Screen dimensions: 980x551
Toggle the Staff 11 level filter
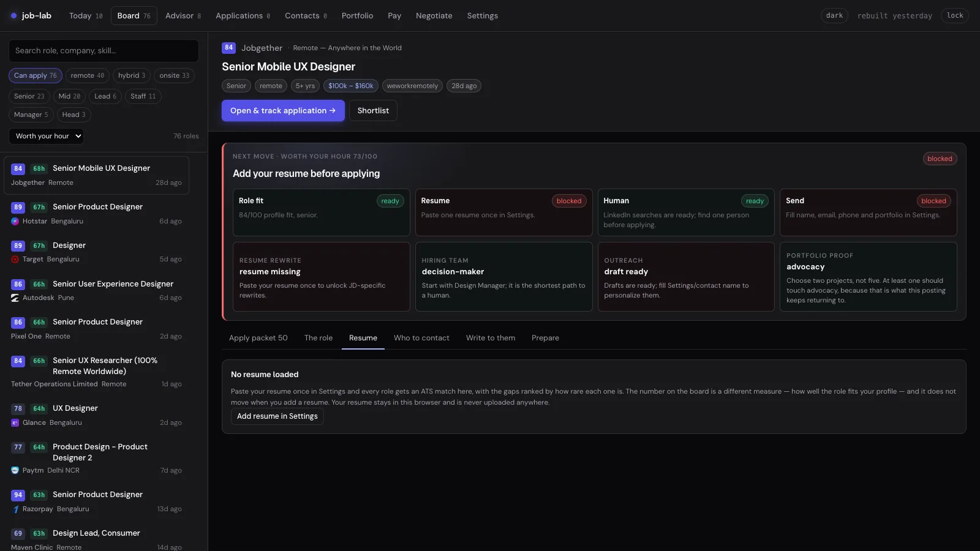click(x=143, y=96)
